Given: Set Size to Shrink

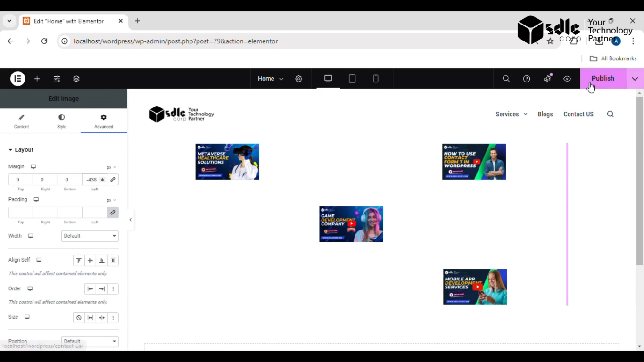Looking at the screenshot, I should (x=101, y=318).
